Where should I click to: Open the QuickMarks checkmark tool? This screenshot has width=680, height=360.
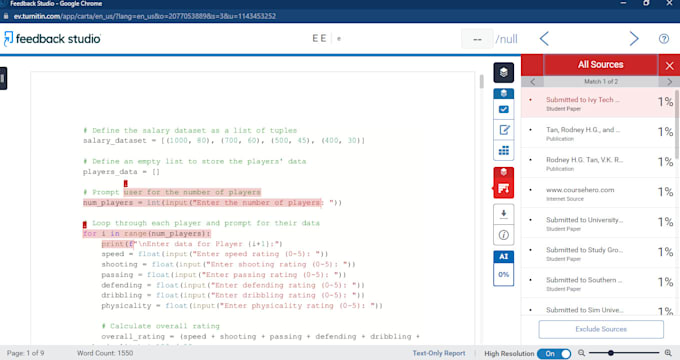click(503, 109)
